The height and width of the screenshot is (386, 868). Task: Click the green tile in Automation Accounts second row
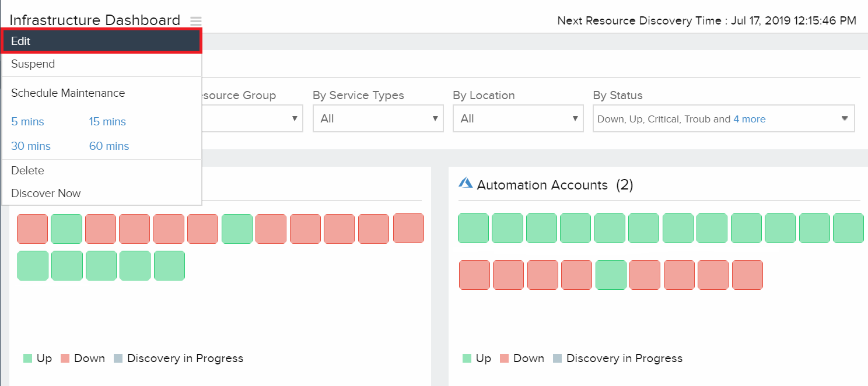click(x=611, y=275)
